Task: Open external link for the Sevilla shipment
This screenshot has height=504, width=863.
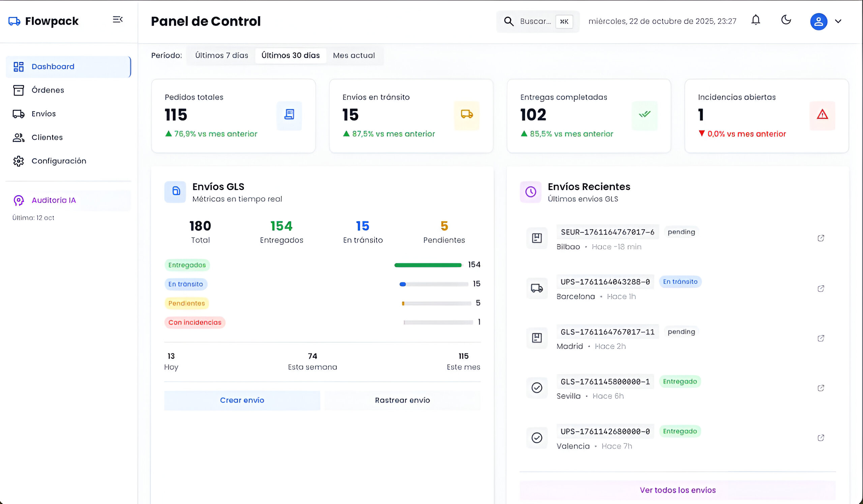Action: (x=821, y=388)
